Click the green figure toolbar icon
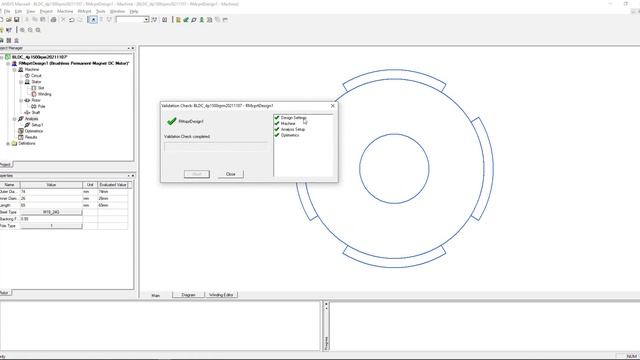Viewport: 640px width, 360px height. pyautogui.click(x=202, y=20)
